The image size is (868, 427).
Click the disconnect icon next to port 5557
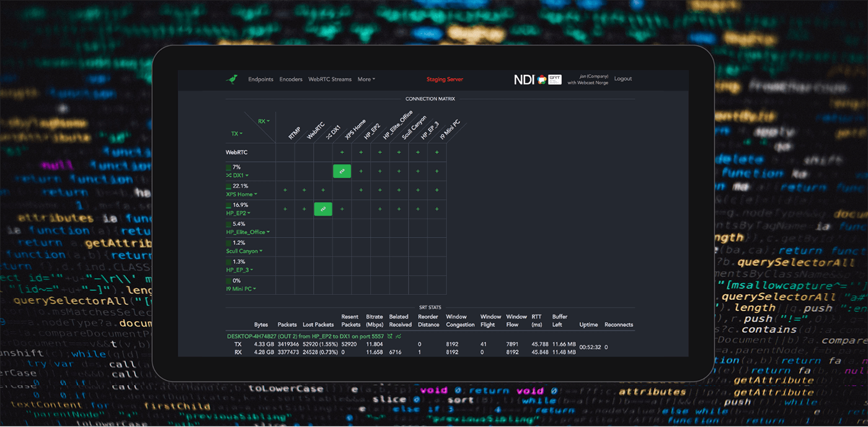(389, 336)
